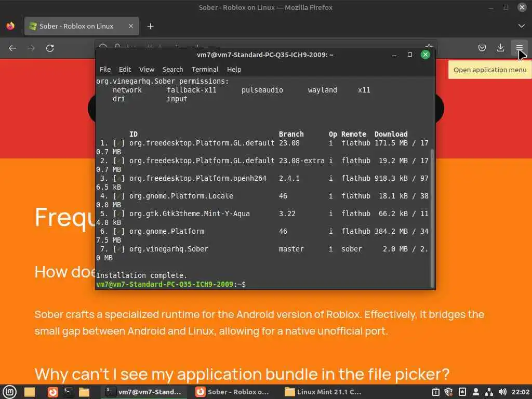Open the sound volume tray icon
The image size is (532, 399).
502,392
